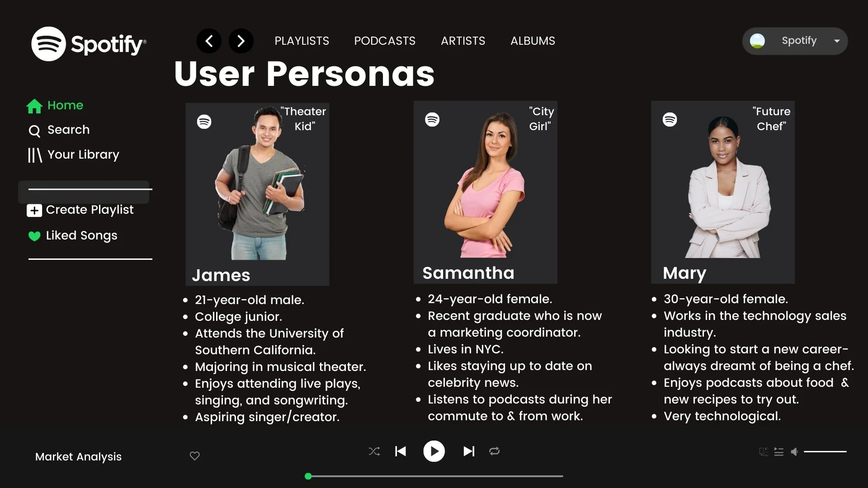Viewport: 868px width, 488px height.
Task: Open Your Library from sidebar
Action: 73,155
